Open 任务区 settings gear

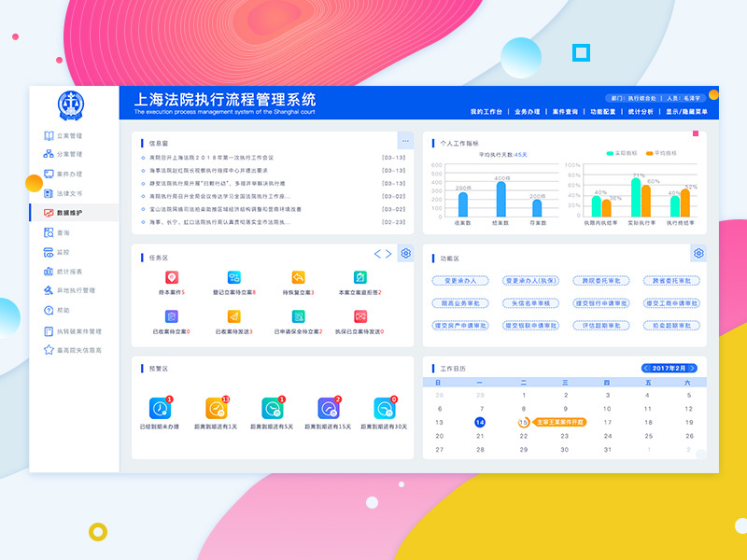[x=406, y=253]
